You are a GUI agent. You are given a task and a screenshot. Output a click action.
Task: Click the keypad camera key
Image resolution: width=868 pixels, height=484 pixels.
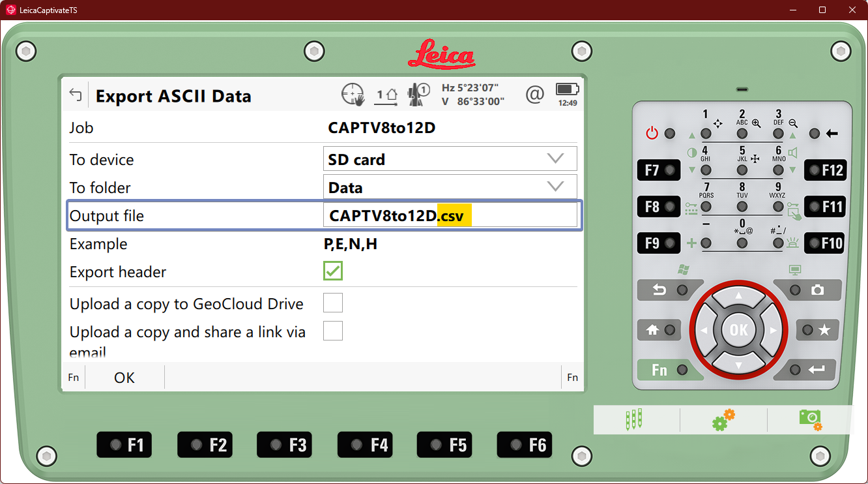click(x=808, y=290)
